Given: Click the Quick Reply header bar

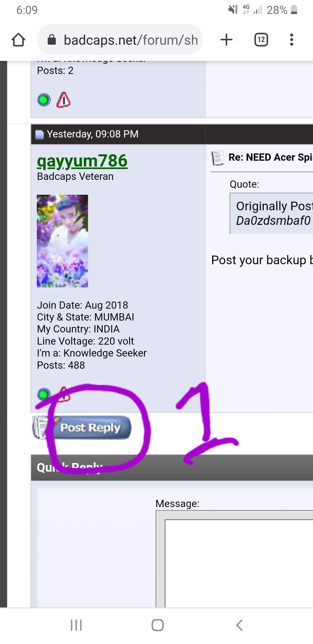Looking at the screenshot, I should click(x=172, y=468).
